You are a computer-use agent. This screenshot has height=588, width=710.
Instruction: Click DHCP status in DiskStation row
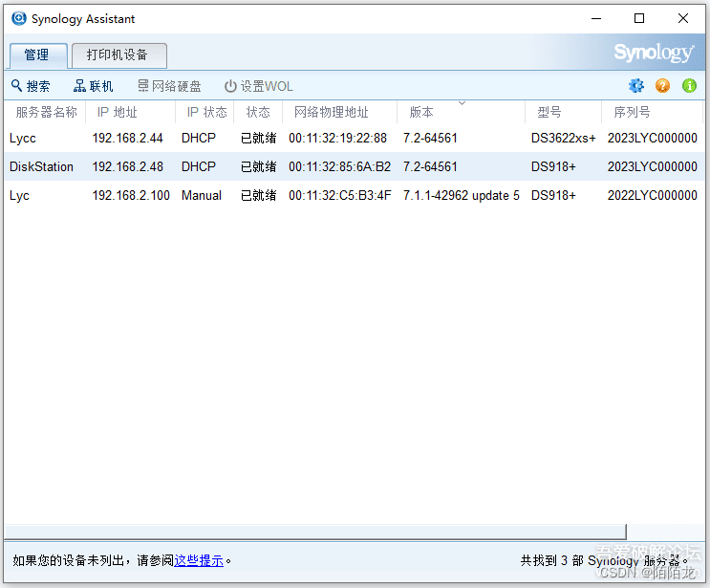click(199, 166)
